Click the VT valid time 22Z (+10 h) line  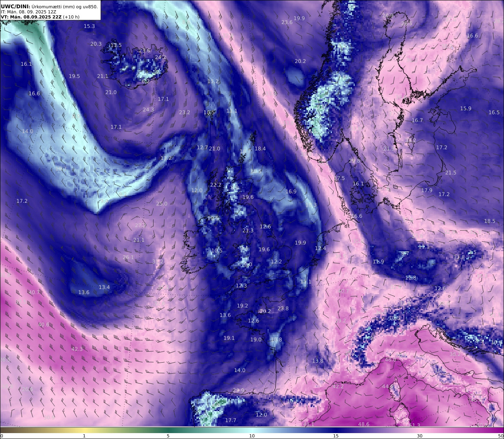40,17
